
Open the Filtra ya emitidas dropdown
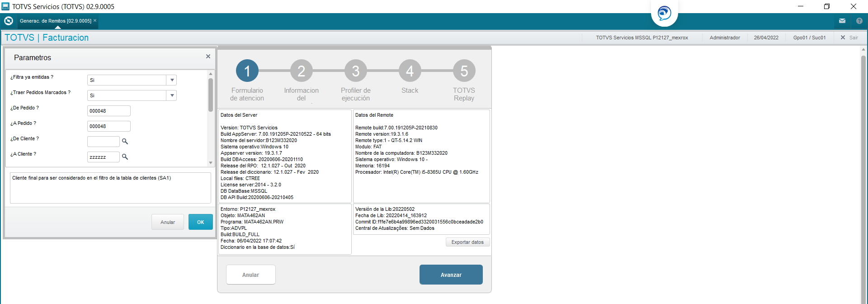(x=171, y=80)
